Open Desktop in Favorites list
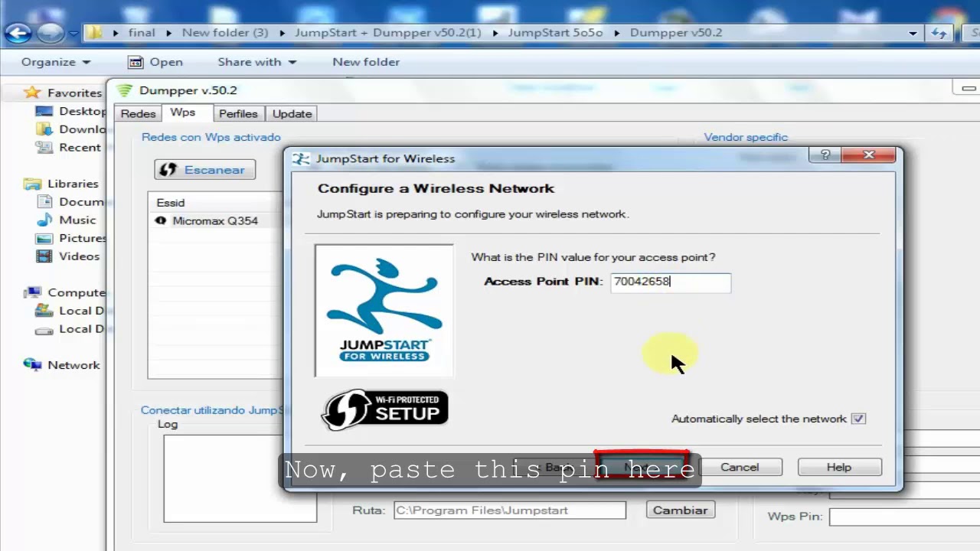980x551 pixels. pos(71,111)
